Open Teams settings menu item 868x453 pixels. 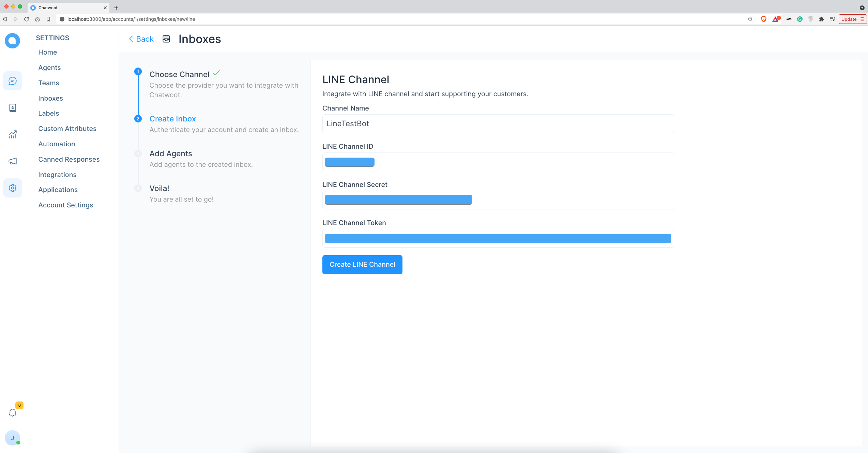(x=49, y=83)
